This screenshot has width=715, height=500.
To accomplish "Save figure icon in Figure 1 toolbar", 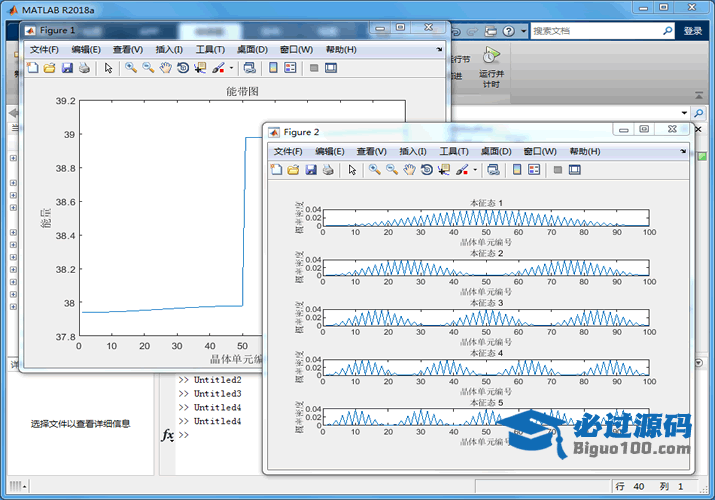I will click(67, 68).
